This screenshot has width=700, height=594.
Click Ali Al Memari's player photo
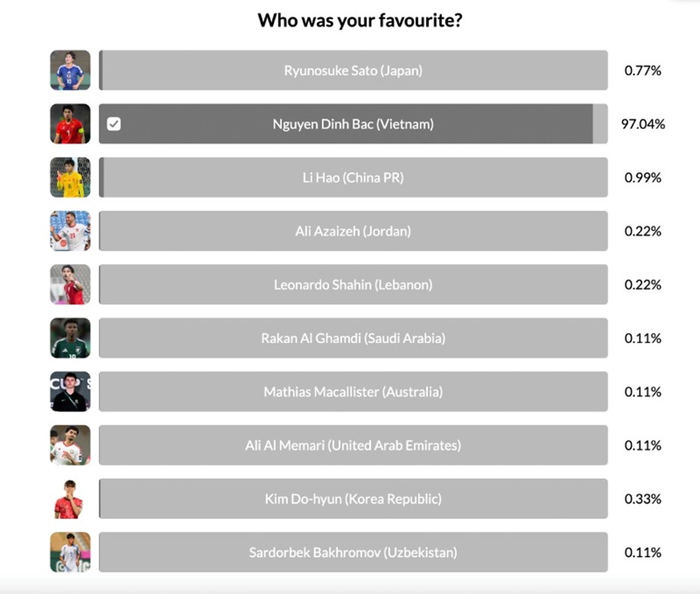coord(70,445)
